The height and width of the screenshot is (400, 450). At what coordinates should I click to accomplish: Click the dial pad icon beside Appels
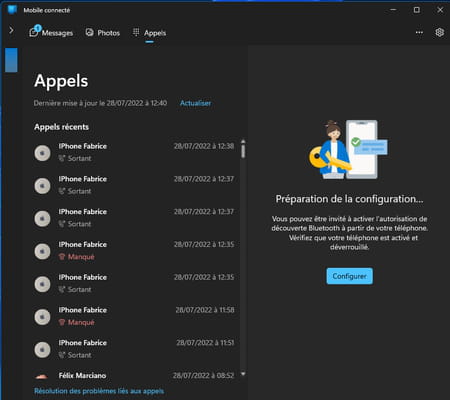click(136, 32)
